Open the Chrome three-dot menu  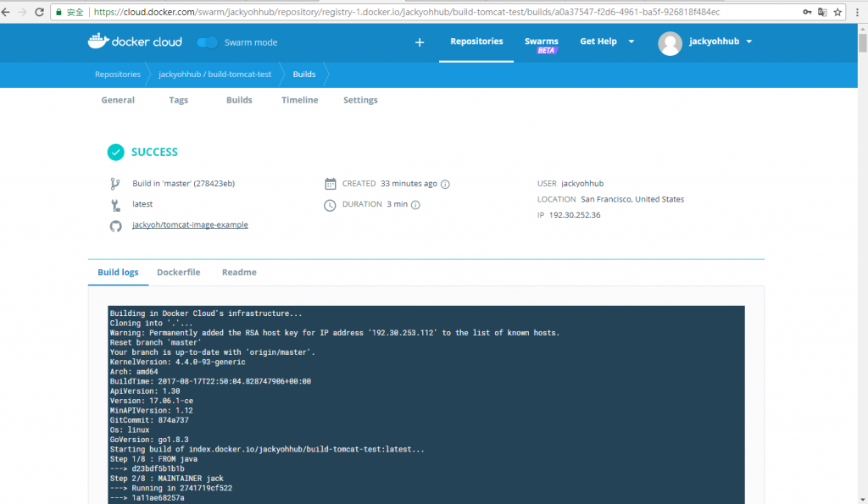pyautogui.click(x=858, y=12)
